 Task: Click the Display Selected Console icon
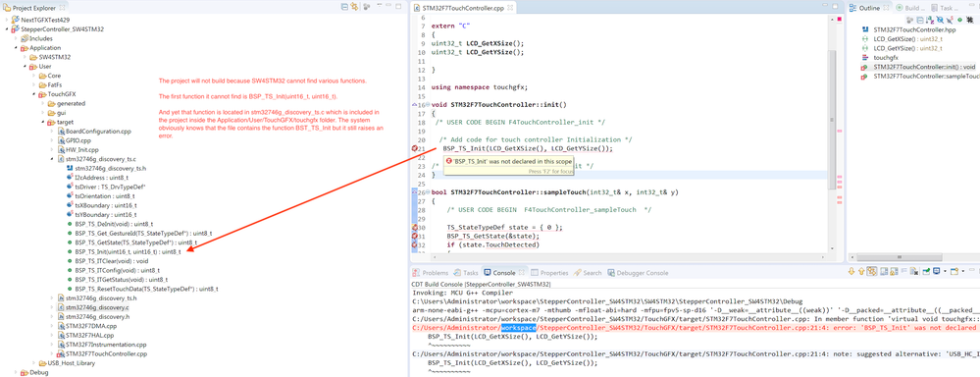[x=936, y=271]
